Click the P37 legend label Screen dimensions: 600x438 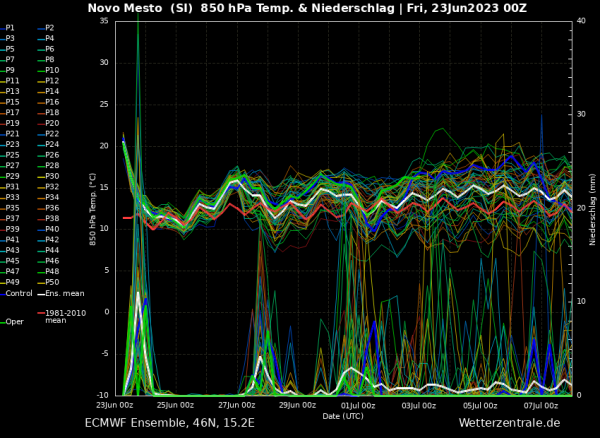point(12,218)
